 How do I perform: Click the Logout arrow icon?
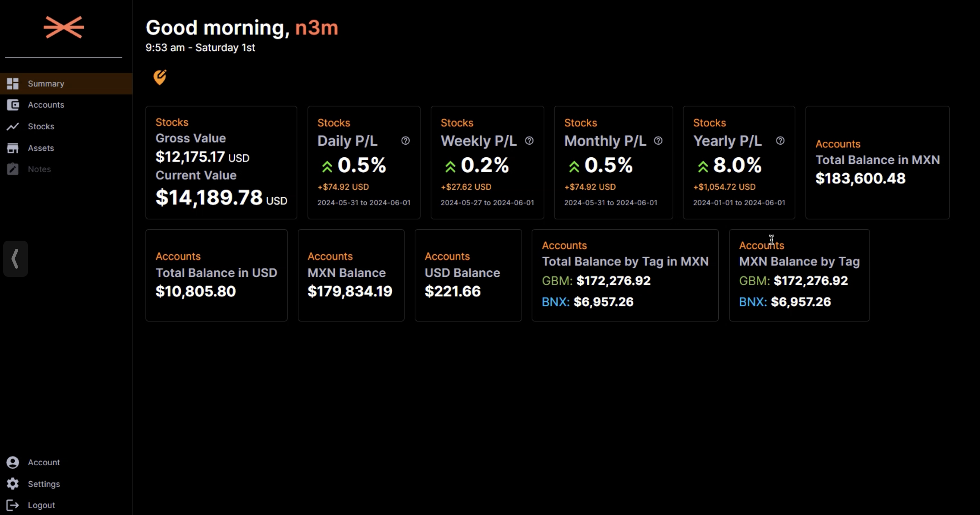pyautogui.click(x=13, y=505)
